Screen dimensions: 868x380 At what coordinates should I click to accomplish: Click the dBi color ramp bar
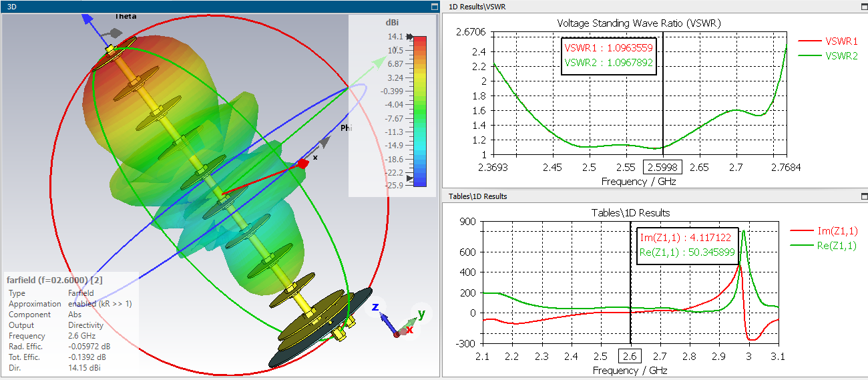421,112
